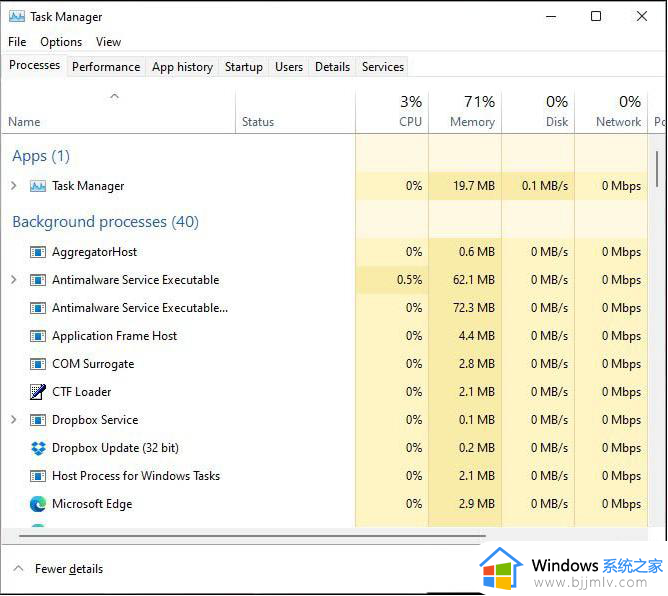Click the icon of Antimalware Service Executable at 72.3 MB
Image resolution: width=668 pixels, height=596 pixels.
point(38,308)
